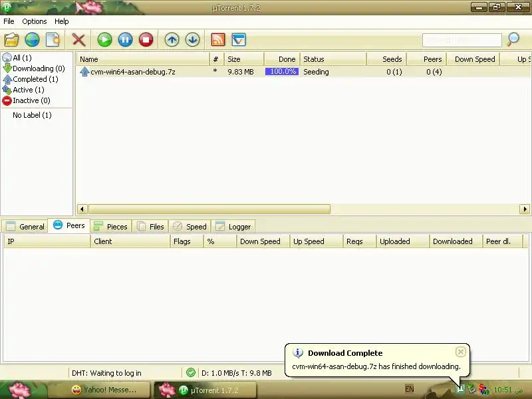
Task: Click the Add Torrent folder icon
Action: point(11,40)
